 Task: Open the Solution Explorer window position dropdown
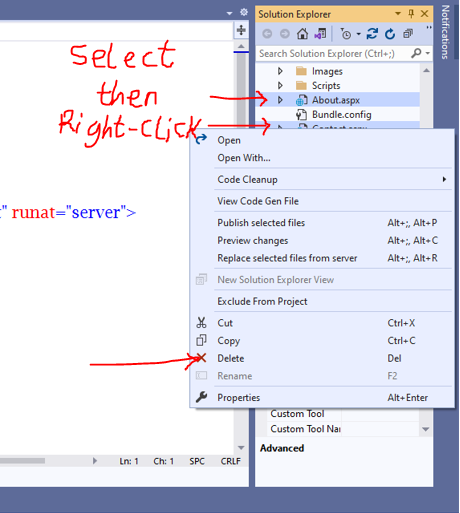pyautogui.click(x=398, y=14)
